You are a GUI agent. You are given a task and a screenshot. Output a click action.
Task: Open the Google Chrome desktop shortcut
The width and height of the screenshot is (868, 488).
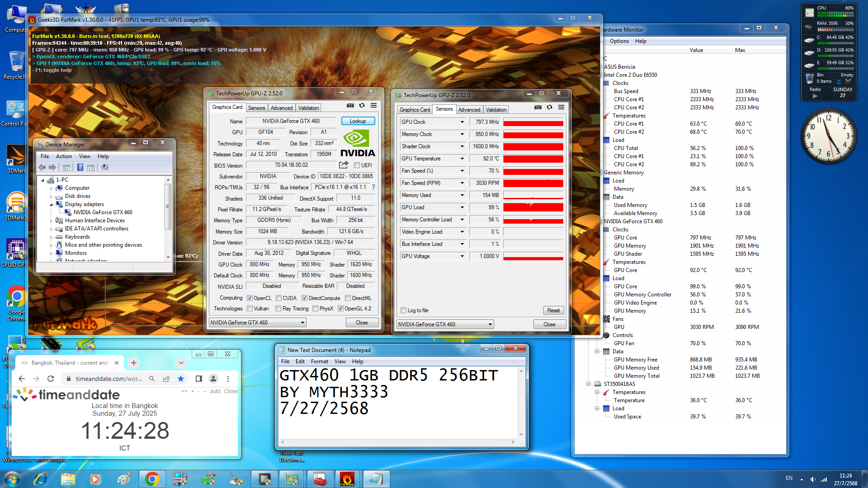coord(16,303)
